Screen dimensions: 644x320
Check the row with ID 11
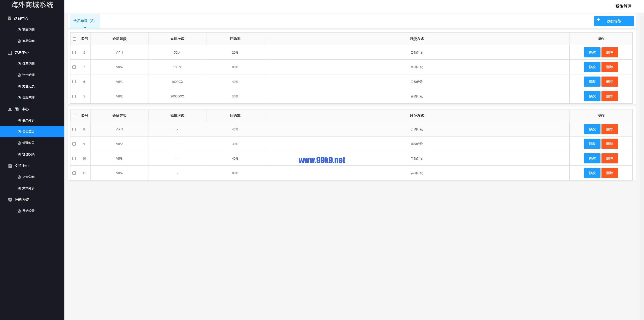click(x=74, y=173)
